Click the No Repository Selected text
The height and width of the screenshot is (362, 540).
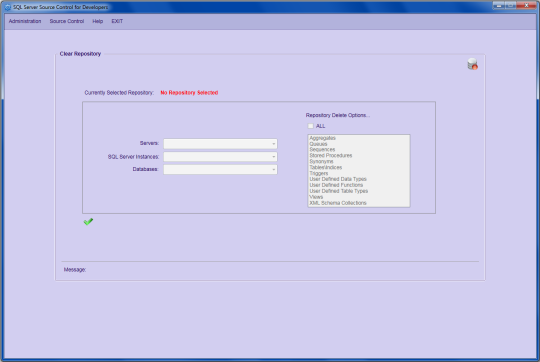tap(189, 93)
